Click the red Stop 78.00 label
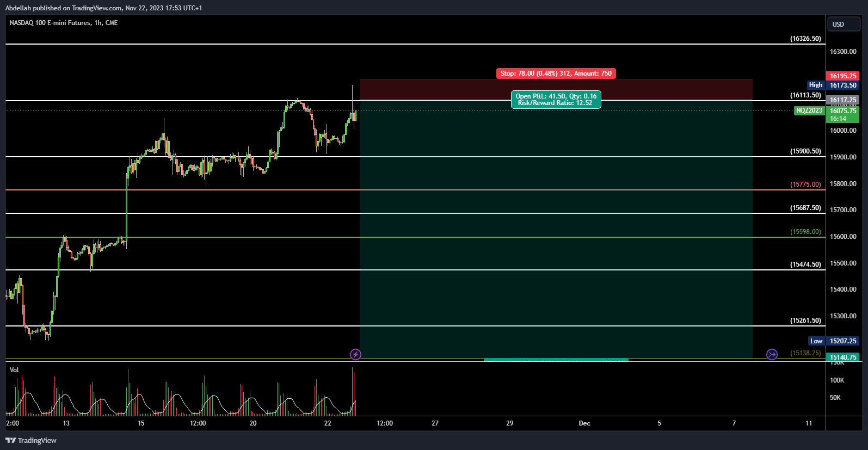This screenshot has height=450, width=868. pos(556,73)
